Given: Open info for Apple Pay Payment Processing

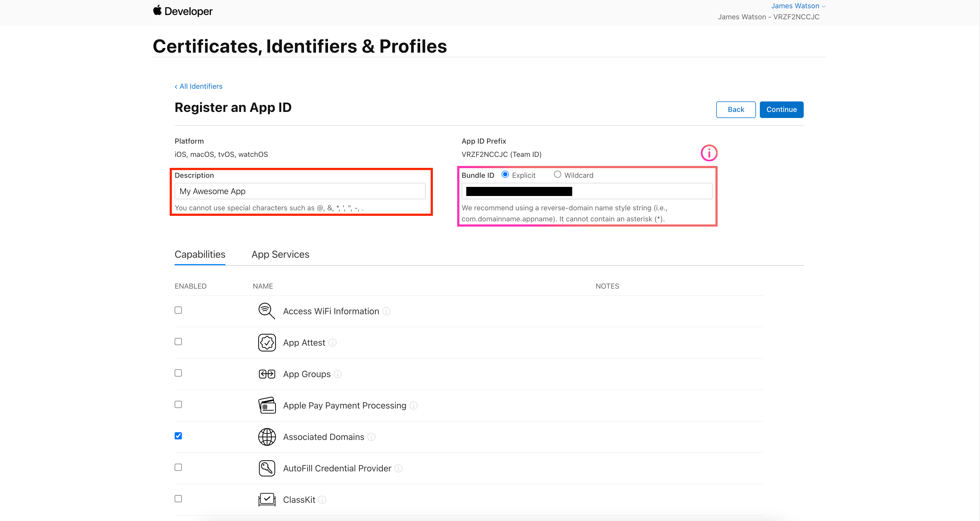Looking at the screenshot, I should point(414,405).
